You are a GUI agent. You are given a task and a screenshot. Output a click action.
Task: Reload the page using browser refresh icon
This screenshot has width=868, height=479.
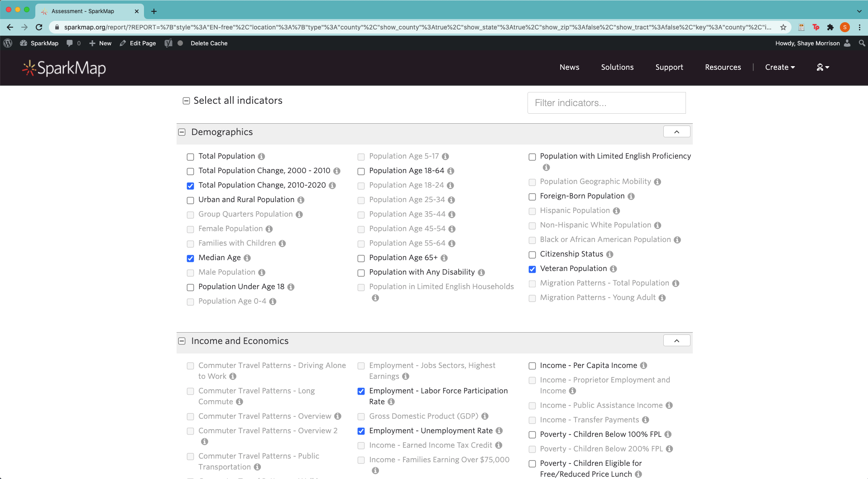point(39,27)
